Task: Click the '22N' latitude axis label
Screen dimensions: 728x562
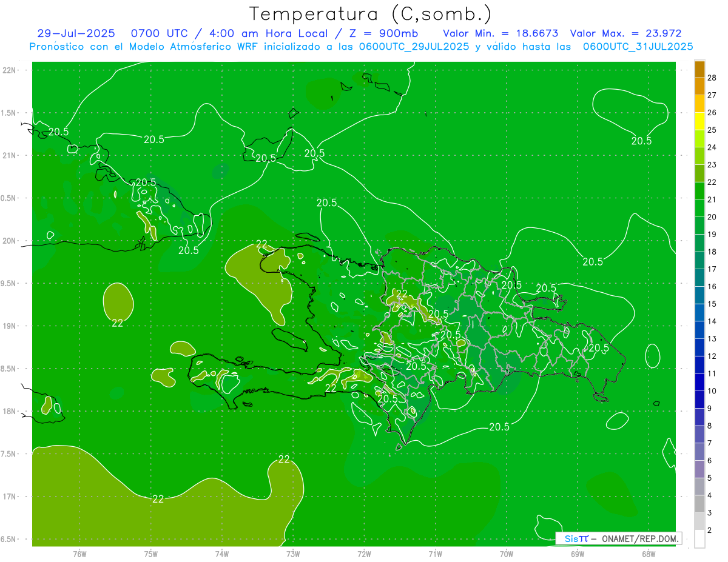Action: pos(9,70)
